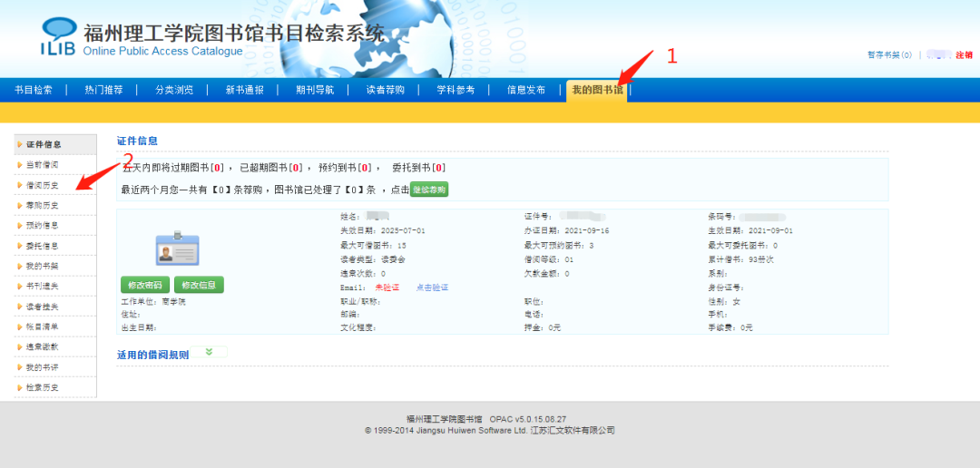Open the 信息发布 tab

pyautogui.click(x=525, y=90)
